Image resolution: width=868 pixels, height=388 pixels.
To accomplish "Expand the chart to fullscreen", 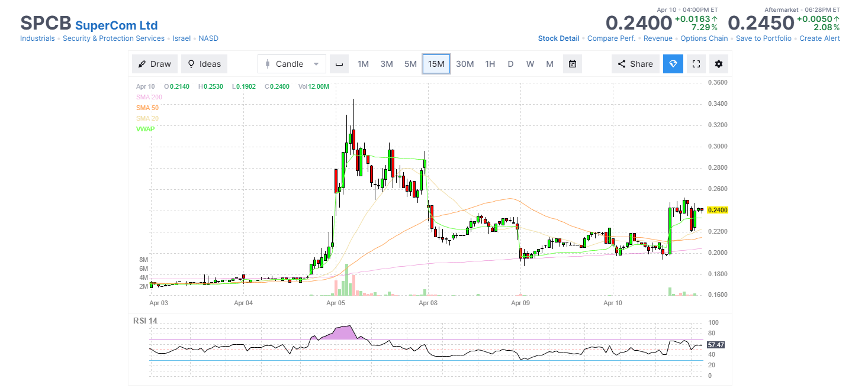I will [696, 63].
